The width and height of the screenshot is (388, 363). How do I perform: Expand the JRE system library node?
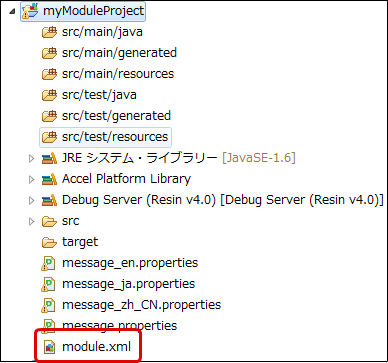click(x=32, y=158)
